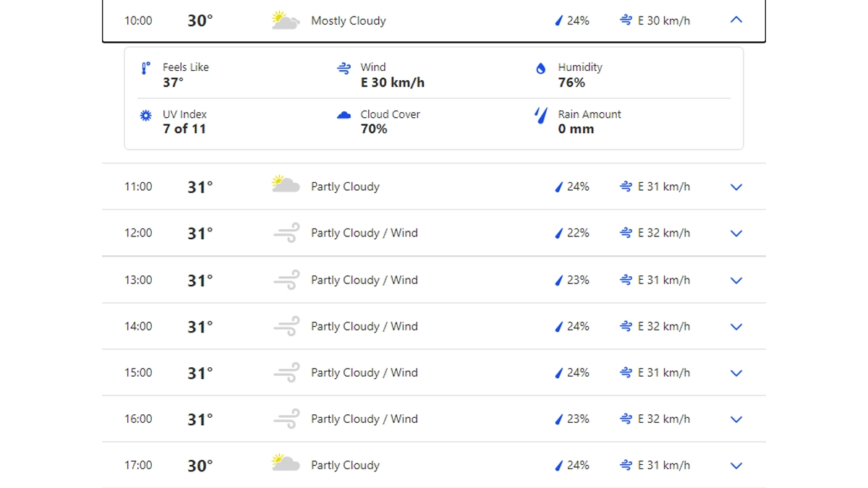Click the Cloud Cover cloud icon
The image size is (868, 488).
[x=344, y=115]
